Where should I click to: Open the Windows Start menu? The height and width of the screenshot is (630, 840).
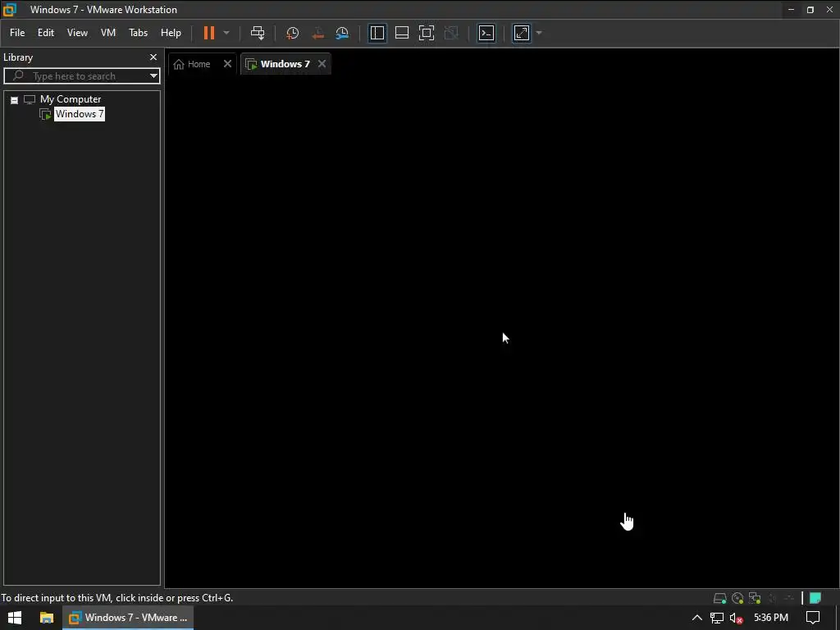point(15,618)
